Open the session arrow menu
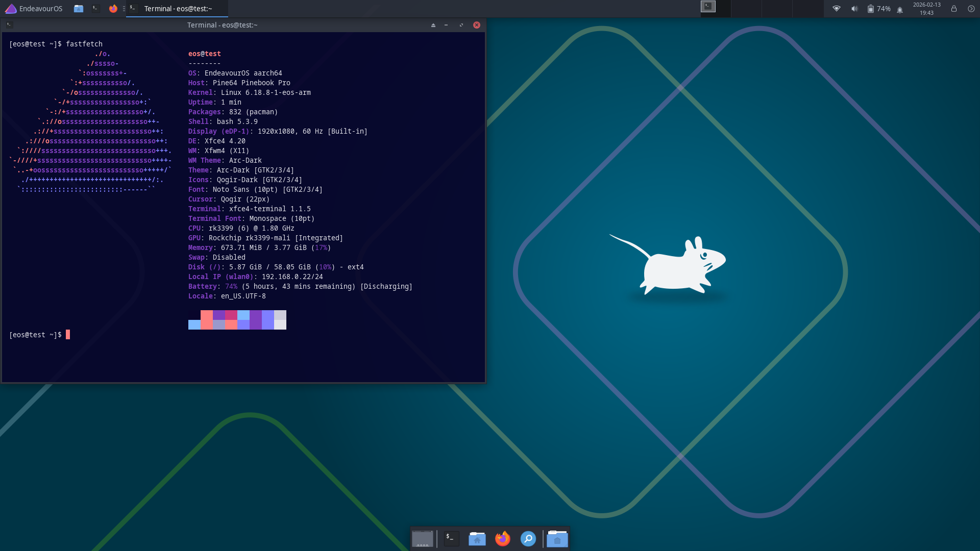980x551 pixels. pos(971,9)
